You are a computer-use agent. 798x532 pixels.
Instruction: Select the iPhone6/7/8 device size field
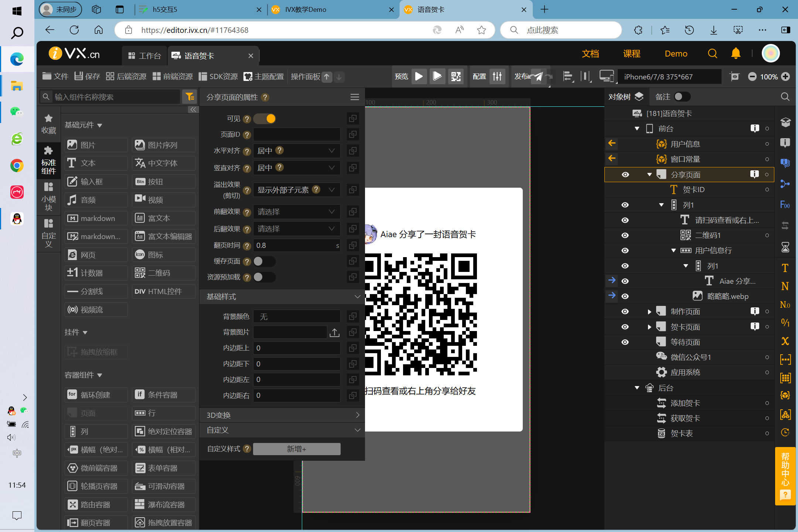click(x=669, y=76)
